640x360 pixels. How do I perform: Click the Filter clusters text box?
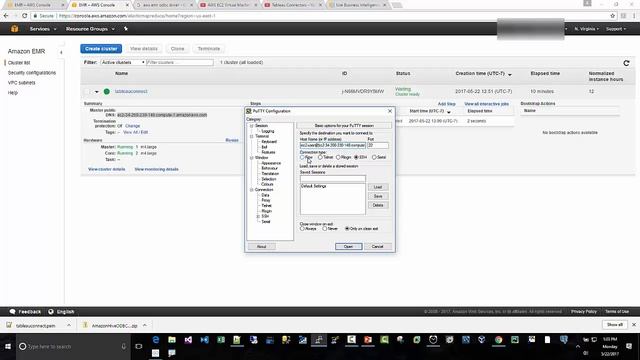180,62
